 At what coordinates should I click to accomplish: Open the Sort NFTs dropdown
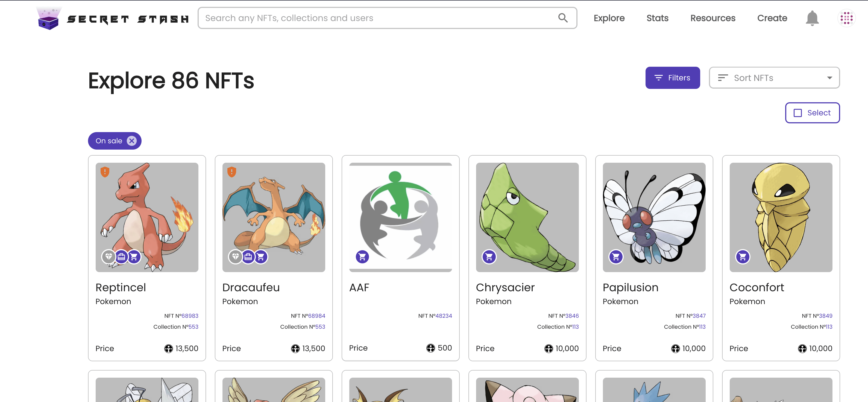click(x=774, y=78)
